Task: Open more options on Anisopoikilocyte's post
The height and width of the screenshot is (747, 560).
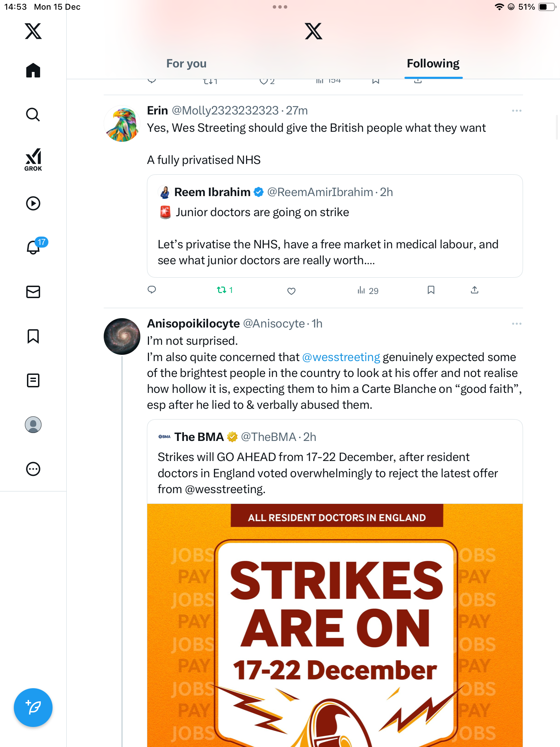Action: (x=516, y=324)
